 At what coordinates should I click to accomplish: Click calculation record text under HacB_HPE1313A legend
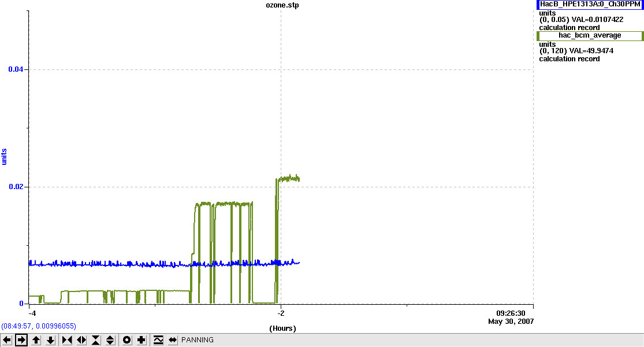click(x=569, y=28)
